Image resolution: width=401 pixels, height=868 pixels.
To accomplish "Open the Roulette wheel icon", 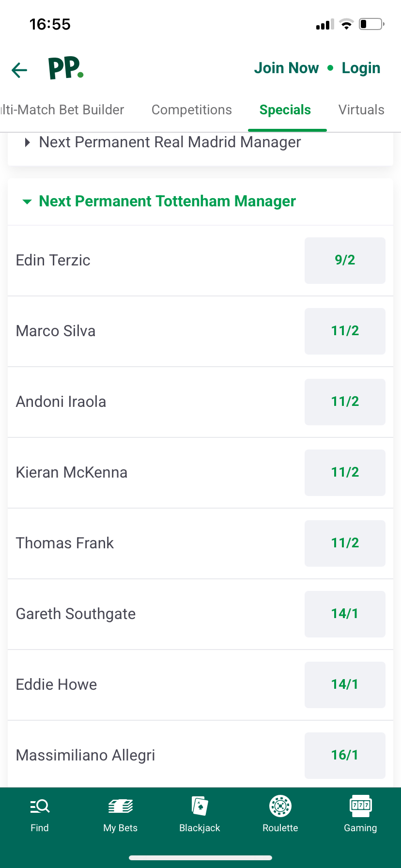I will tap(280, 806).
